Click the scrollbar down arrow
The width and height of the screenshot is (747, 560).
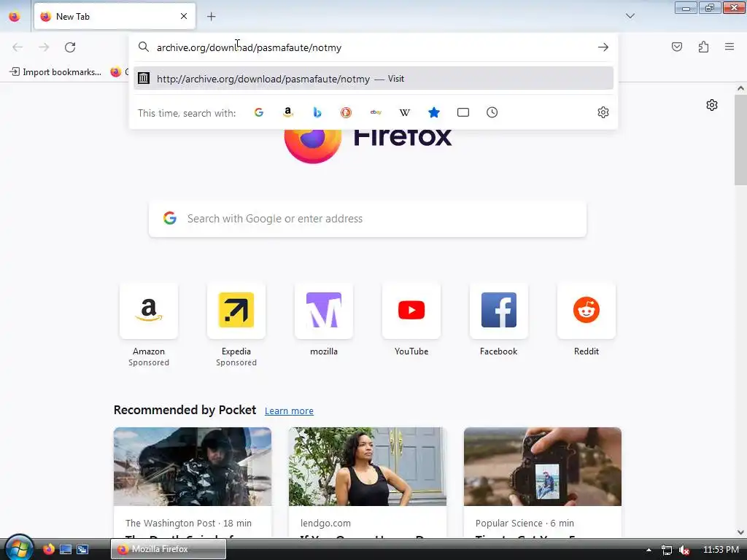coord(740,532)
